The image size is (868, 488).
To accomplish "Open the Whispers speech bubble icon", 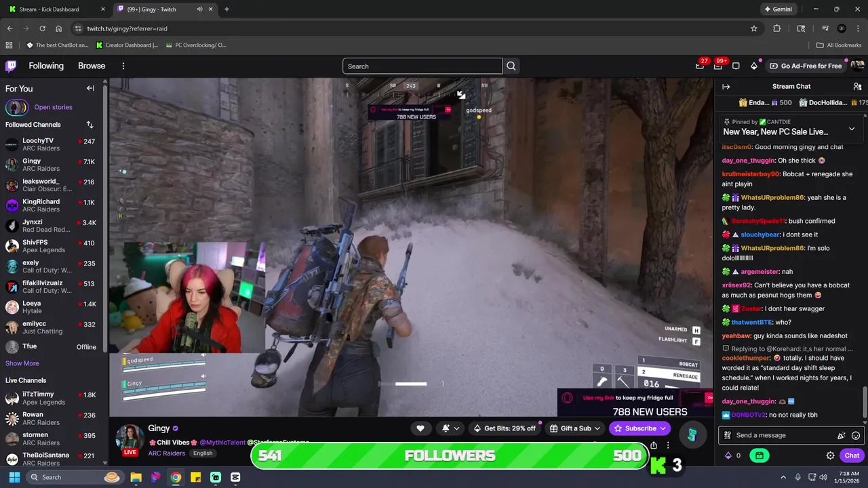I will 736,66.
